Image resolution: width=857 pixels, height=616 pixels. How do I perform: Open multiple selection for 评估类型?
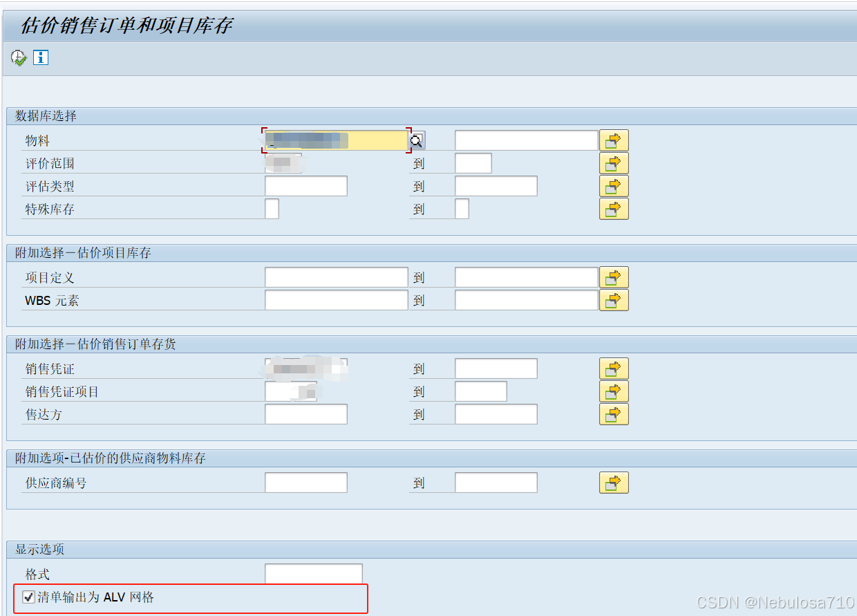tap(614, 185)
